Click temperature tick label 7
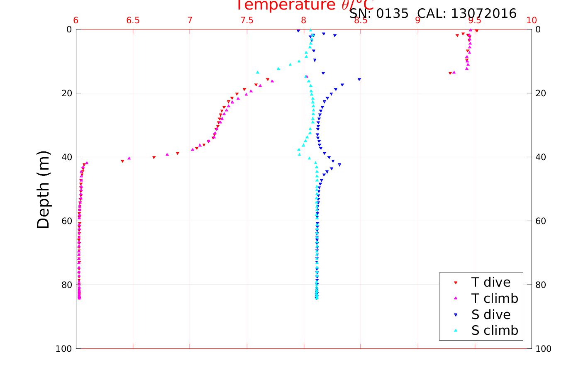The image size is (588, 392). (x=190, y=21)
